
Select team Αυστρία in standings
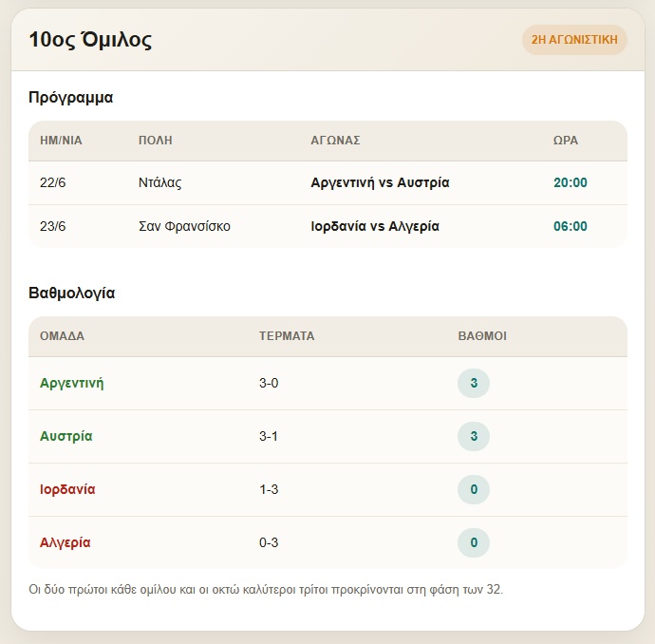(66, 436)
